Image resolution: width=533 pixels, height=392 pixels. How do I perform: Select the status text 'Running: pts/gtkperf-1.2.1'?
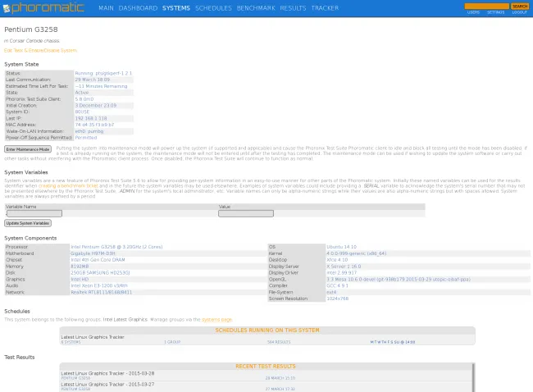click(103, 73)
